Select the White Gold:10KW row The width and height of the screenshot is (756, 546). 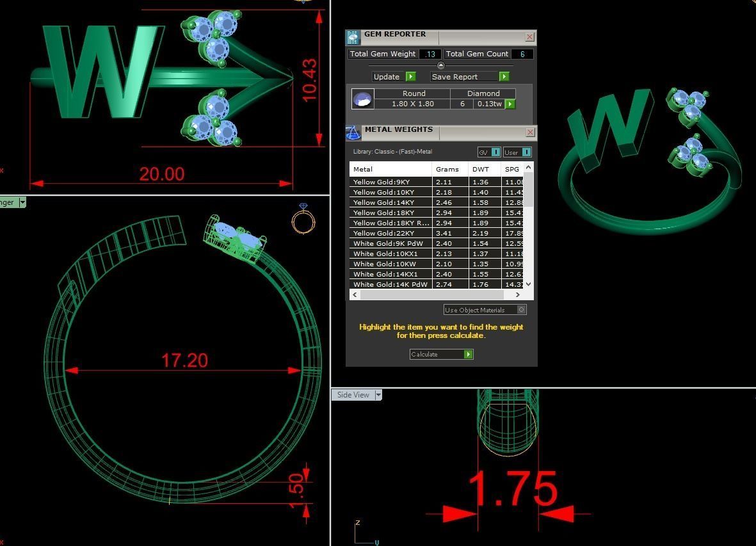coord(390,264)
